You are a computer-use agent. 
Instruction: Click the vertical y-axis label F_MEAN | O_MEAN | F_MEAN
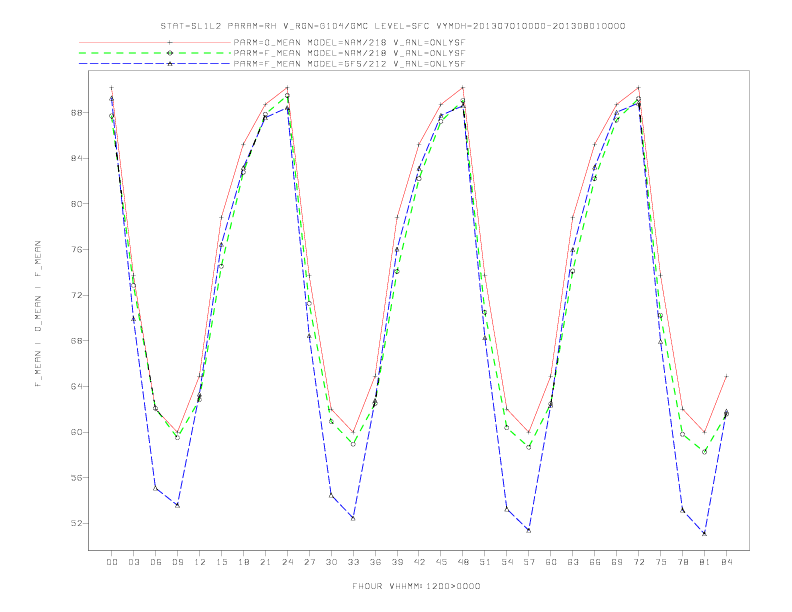[x=38, y=314]
